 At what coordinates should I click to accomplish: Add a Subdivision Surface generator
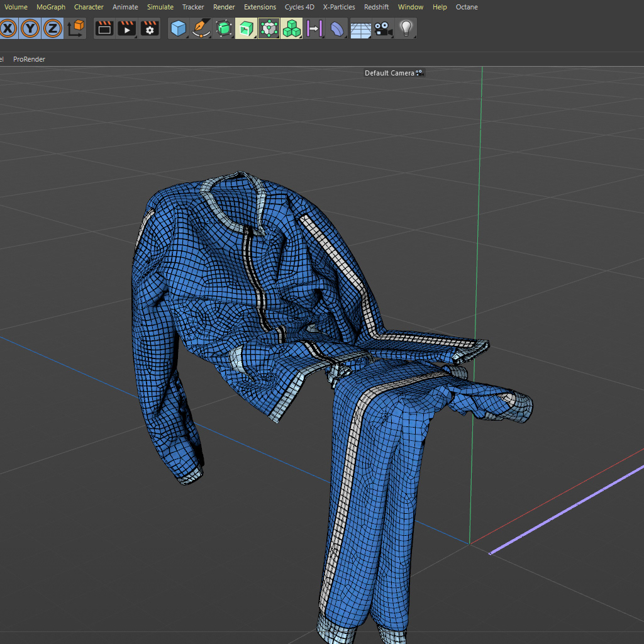[x=223, y=28]
